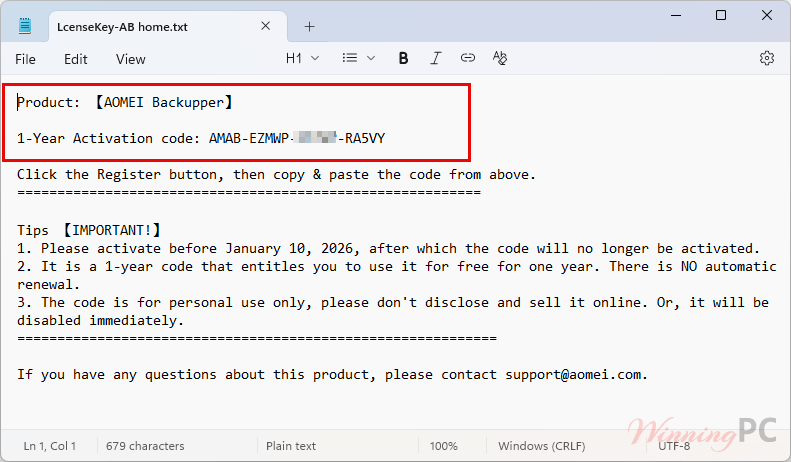Minimize the Notepad window
This screenshot has height=462, width=791.
click(675, 16)
